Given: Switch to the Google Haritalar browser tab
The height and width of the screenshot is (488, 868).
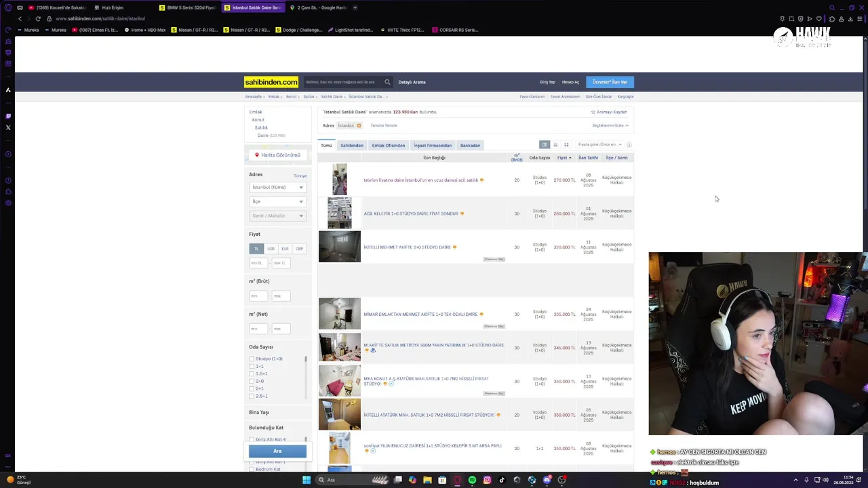Looking at the screenshot, I should coord(317,7).
